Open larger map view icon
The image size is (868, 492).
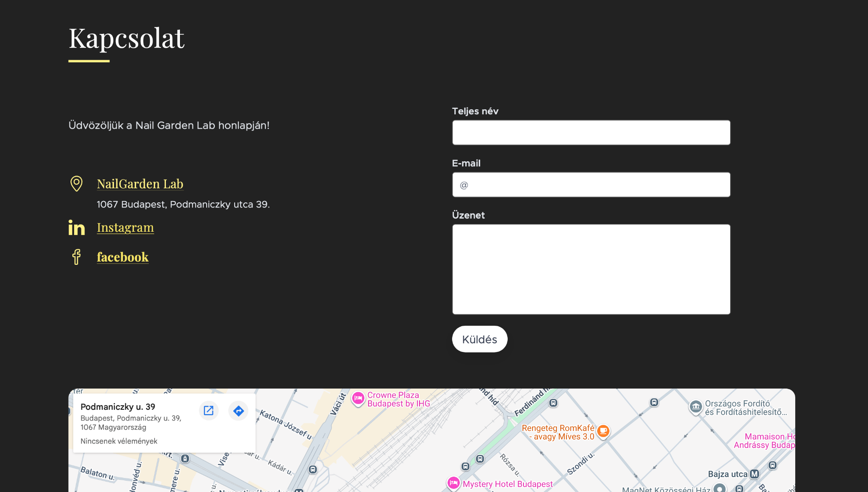[208, 410]
